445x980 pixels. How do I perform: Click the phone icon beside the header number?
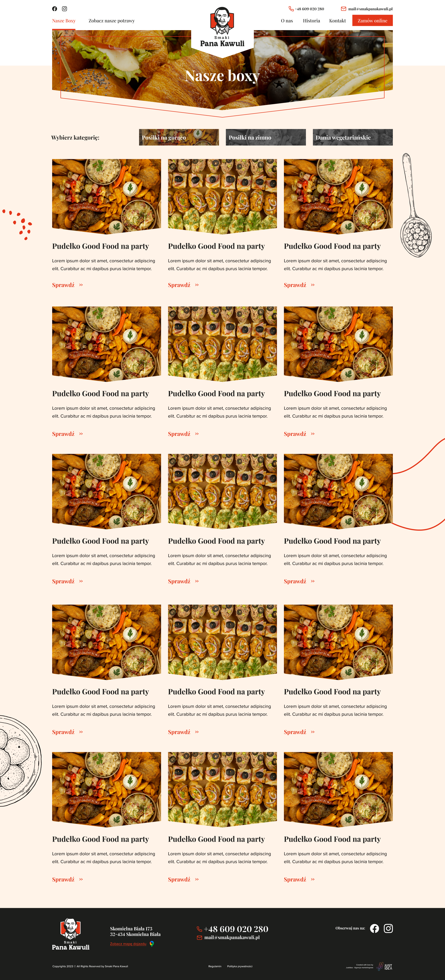click(x=291, y=9)
